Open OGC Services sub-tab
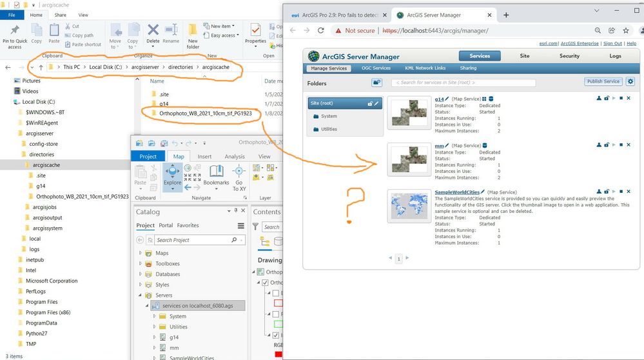 [376, 68]
